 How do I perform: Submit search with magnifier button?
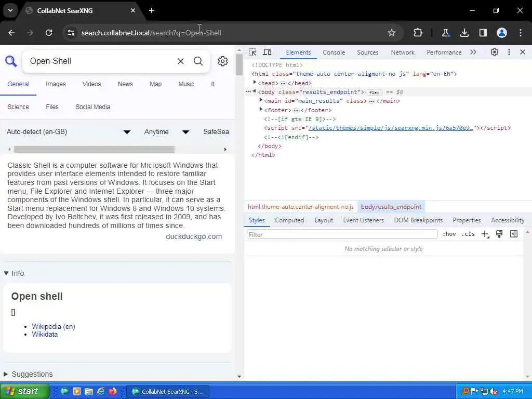[x=198, y=61]
